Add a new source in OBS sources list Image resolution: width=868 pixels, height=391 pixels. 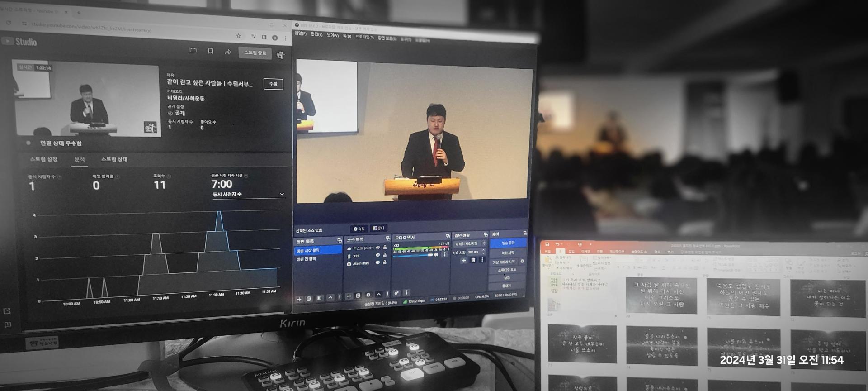pos(349,296)
